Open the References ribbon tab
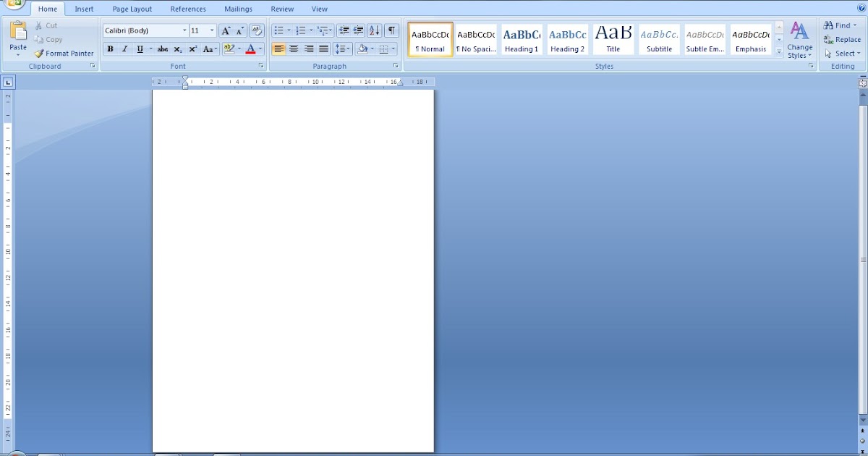The height and width of the screenshot is (456, 868). (188, 9)
